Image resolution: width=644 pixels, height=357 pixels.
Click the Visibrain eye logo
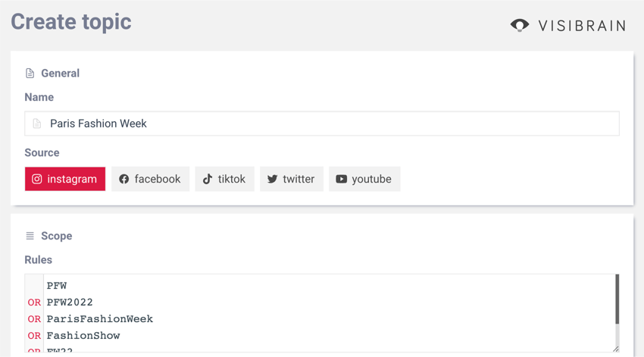pyautogui.click(x=520, y=25)
